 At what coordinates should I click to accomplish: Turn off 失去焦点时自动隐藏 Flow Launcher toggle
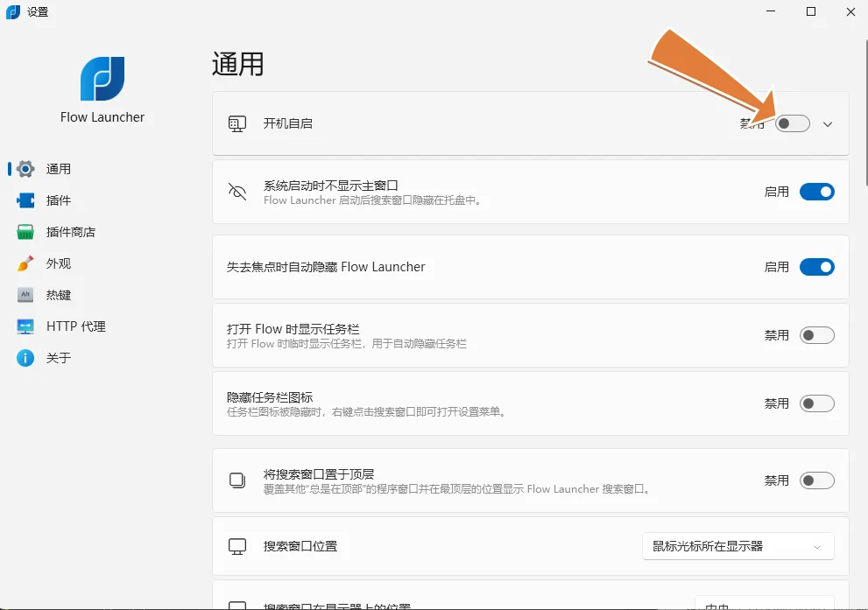tap(817, 267)
